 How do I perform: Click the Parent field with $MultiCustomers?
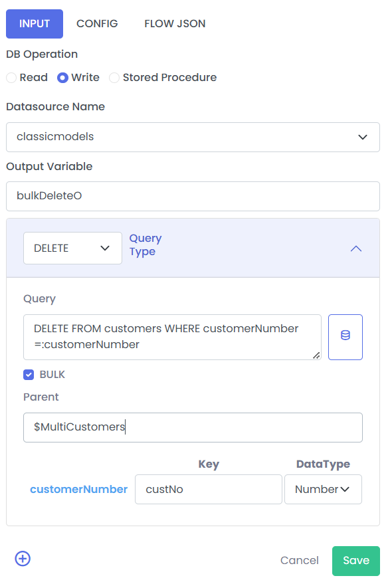click(193, 428)
